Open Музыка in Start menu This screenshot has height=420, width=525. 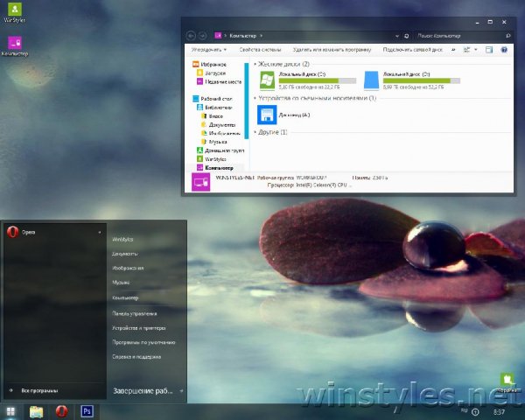pyautogui.click(x=121, y=283)
